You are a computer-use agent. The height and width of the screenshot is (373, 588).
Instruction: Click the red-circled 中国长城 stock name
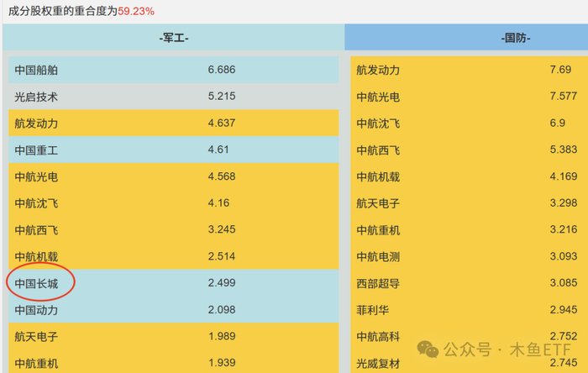pyautogui.click(x=36, y=284)
